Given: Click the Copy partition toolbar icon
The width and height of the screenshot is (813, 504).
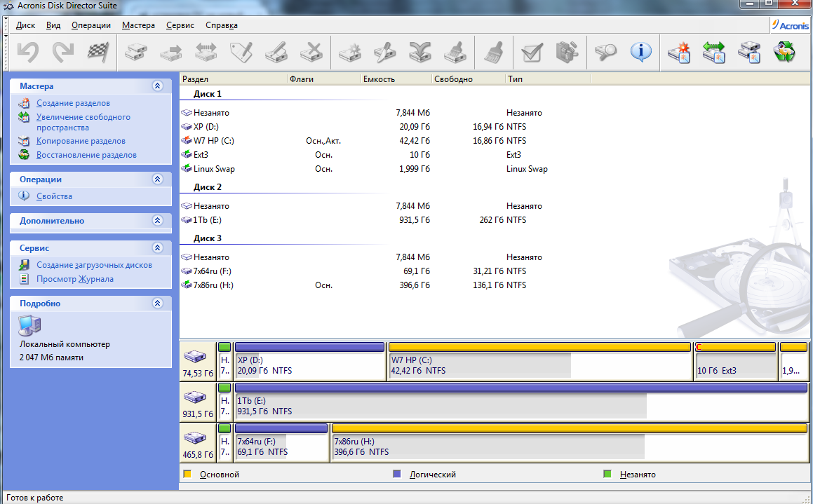Looking at the screenshot, I should pos(135,52).
